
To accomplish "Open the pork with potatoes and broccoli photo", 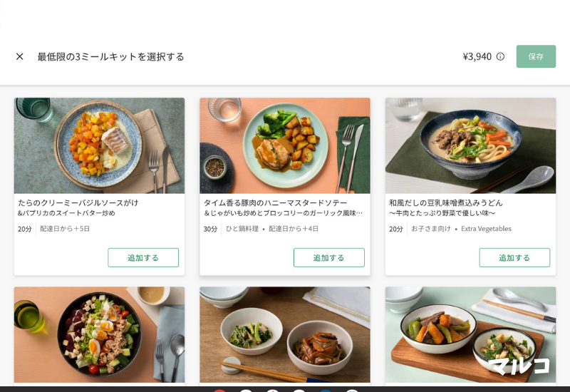I will coord(285,145).
